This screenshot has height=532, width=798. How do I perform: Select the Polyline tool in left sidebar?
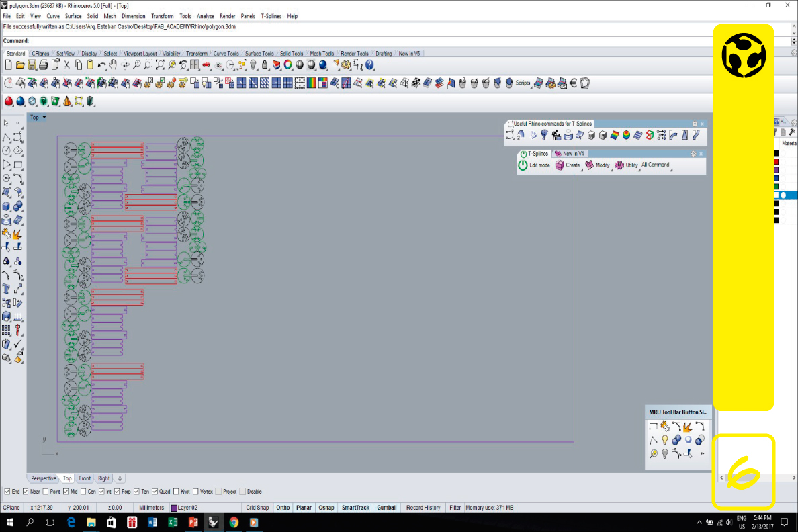6,137
